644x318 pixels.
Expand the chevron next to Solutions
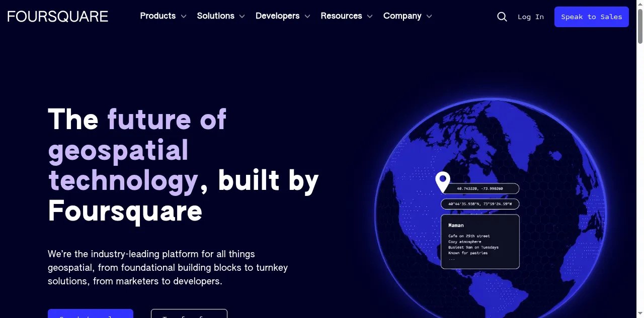(x=242, y=17)
